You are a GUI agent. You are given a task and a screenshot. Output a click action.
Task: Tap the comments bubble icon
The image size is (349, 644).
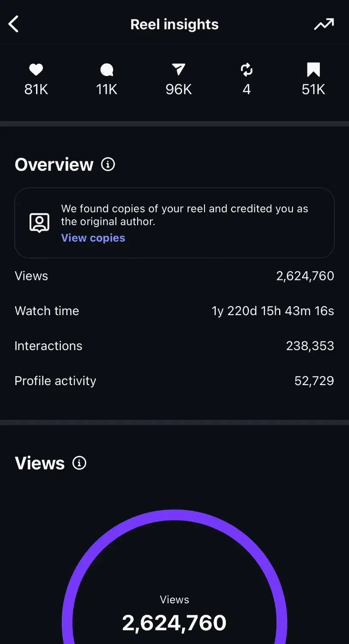[x=106, y=70]
